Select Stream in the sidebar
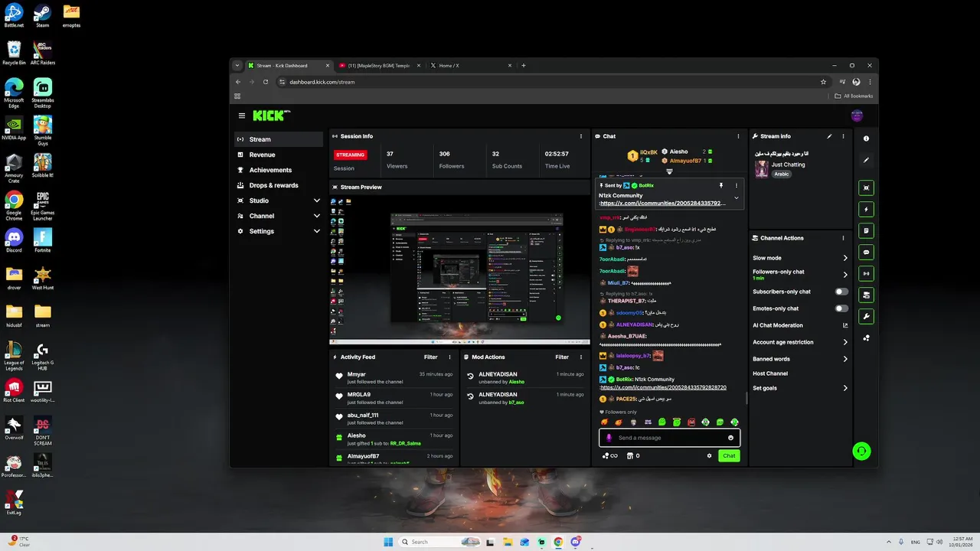The height and width of the screenshot is (551, 980). (279, 139)
